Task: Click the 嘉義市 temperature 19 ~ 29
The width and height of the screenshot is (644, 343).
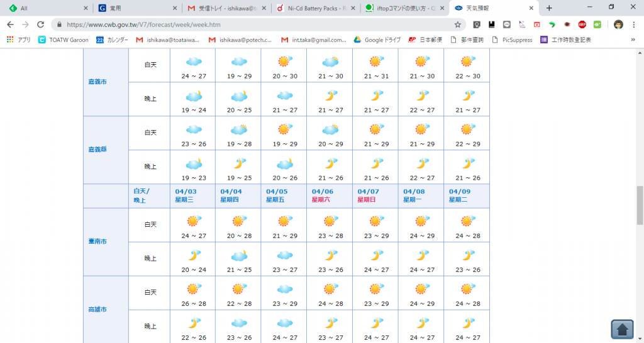Action: tap(240, 76)
